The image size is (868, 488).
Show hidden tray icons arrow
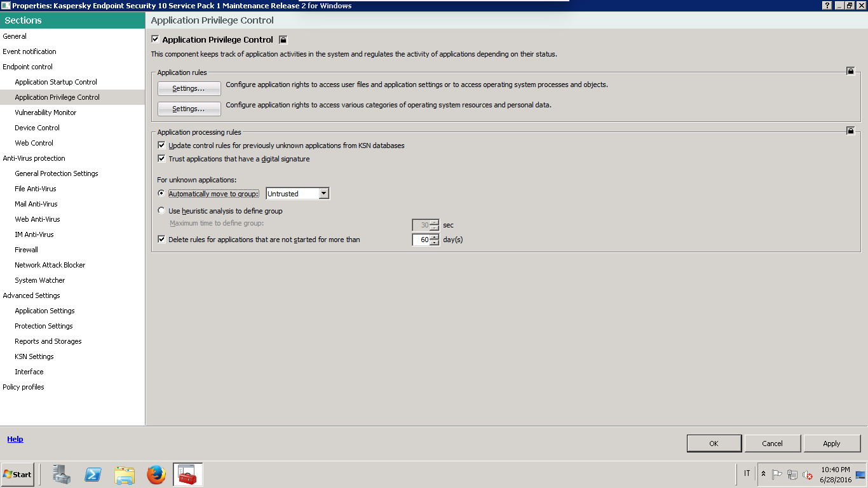pyautogui.click(x=763, y=474)
